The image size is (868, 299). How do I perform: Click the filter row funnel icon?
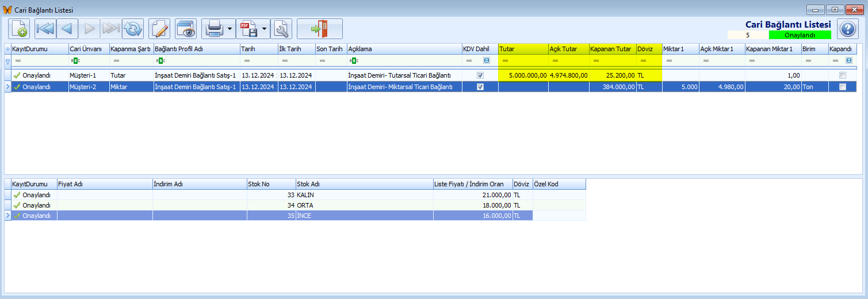pos(7,60)
